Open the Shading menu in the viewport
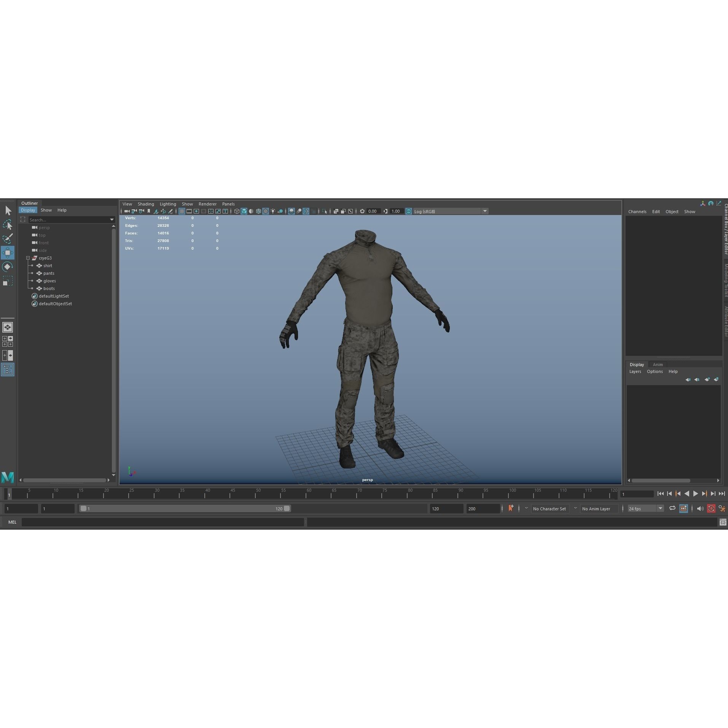This screenshot has width=728, height=728. [146, 204]
